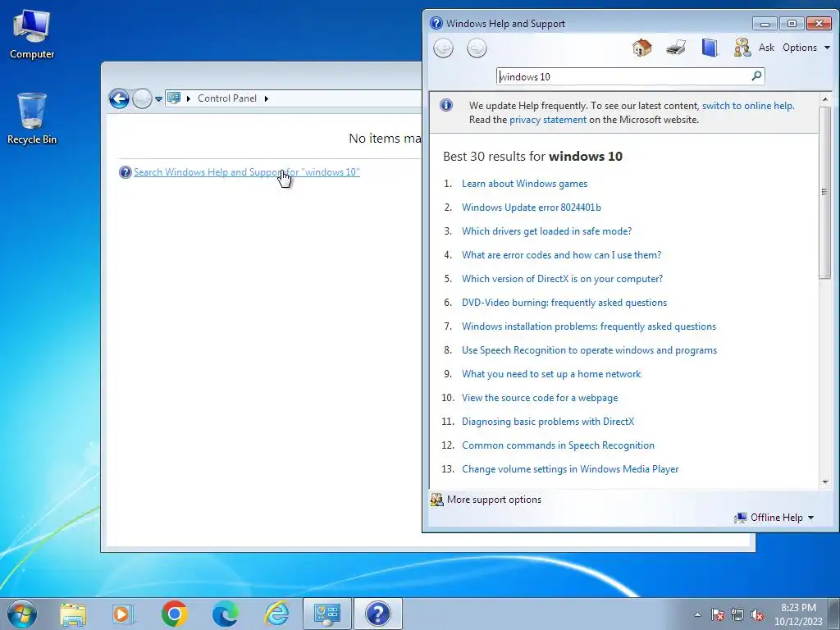The image size is (840, 630).
Task: Expand arrow before Control Panel breadcrumb
Action: [x=189, y=98]
